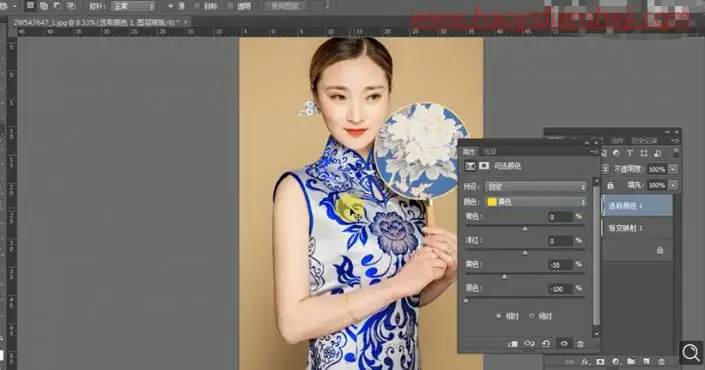Open the fx layer style menu
This screenshot has width=705, height=370.
tap(585, 361)
